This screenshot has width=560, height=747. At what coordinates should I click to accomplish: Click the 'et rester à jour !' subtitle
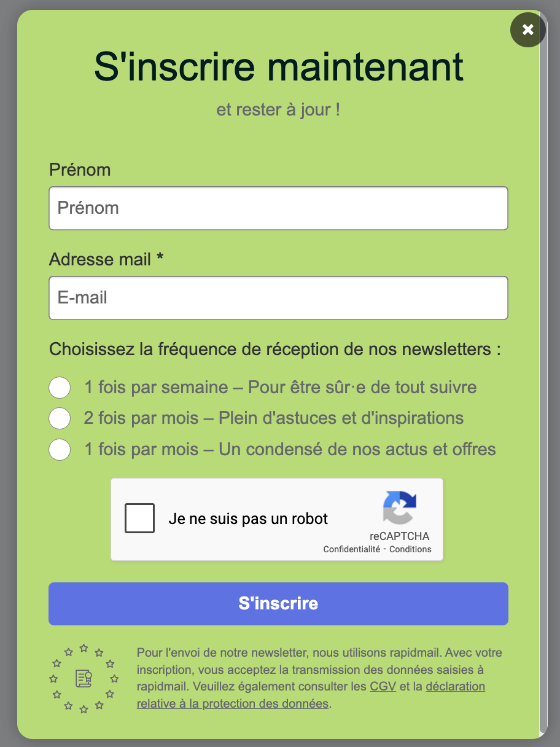[x=278, y=111]
